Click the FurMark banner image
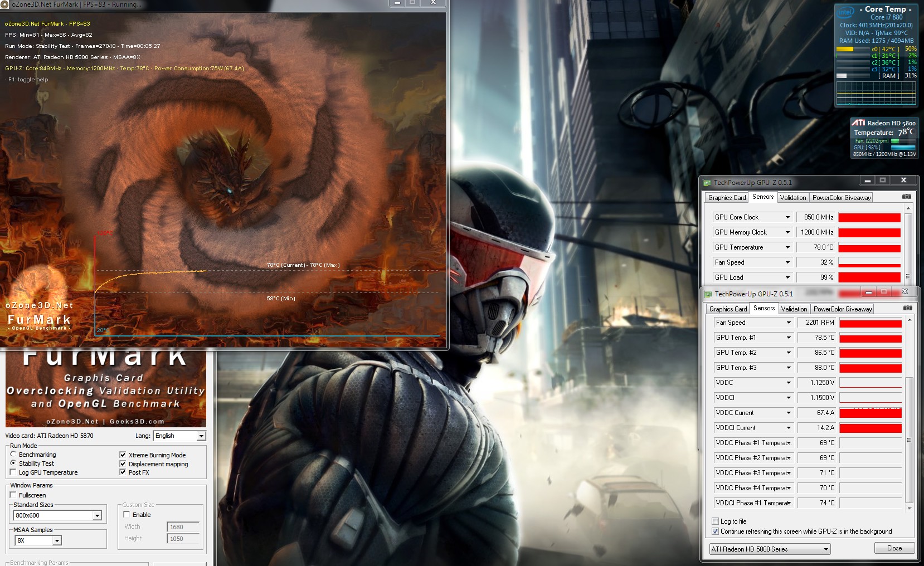The width and height of the screenshot is (924, 566). (106, 388)
